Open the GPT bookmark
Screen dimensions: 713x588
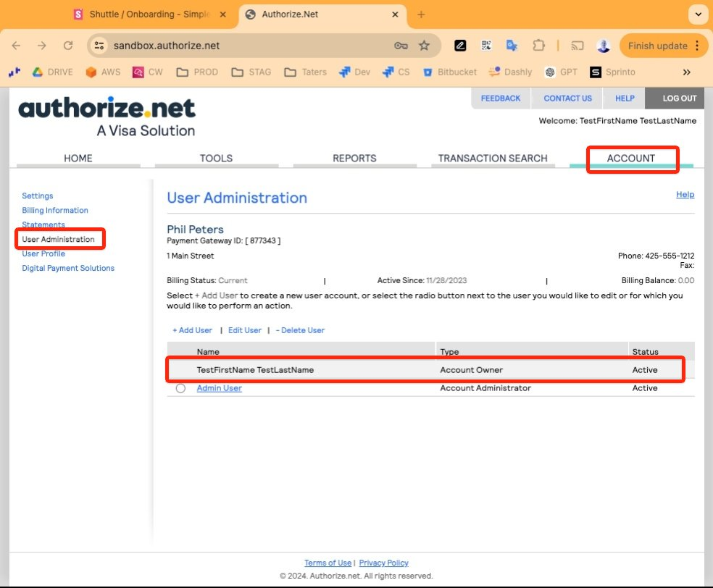point(561,72)
